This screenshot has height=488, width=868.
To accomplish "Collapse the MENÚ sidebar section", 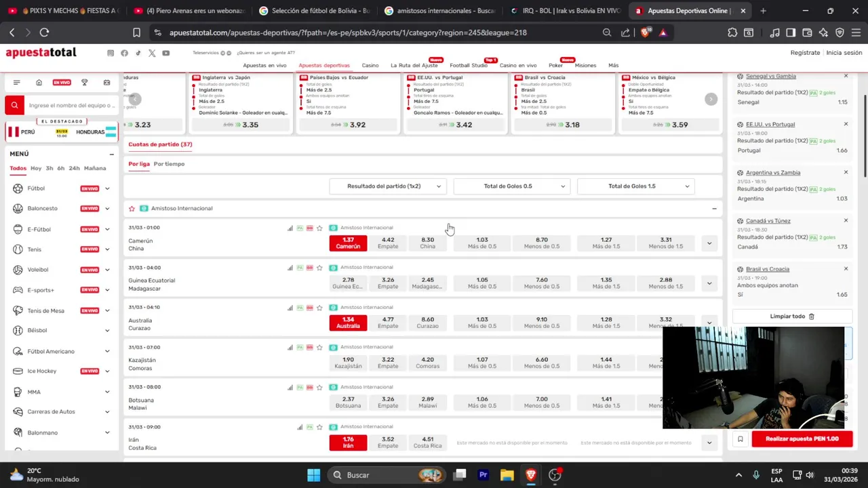I will coord(111,154).
